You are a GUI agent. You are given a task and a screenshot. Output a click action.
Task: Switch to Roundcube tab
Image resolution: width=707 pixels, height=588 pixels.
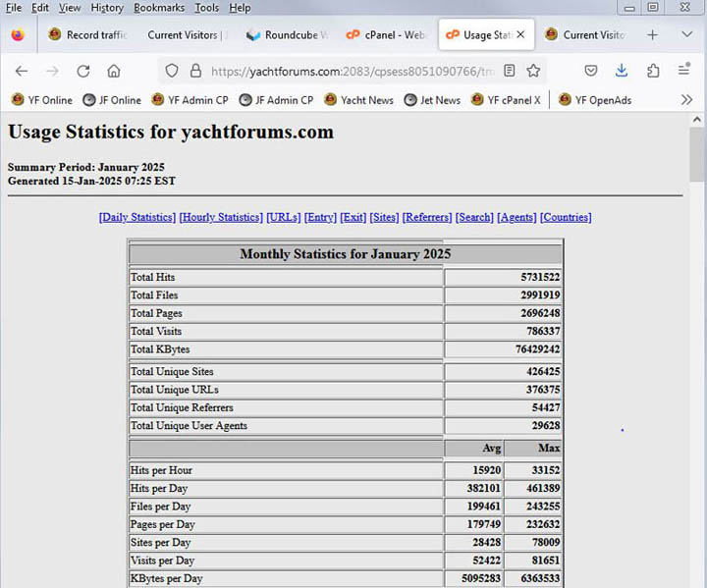(287, 35)
